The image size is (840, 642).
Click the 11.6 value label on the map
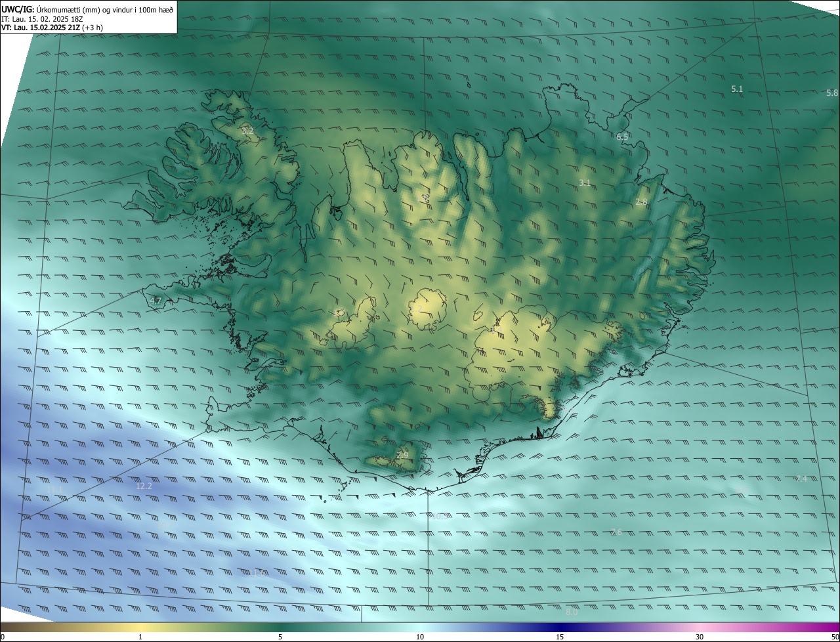click(x=257, y=573)
